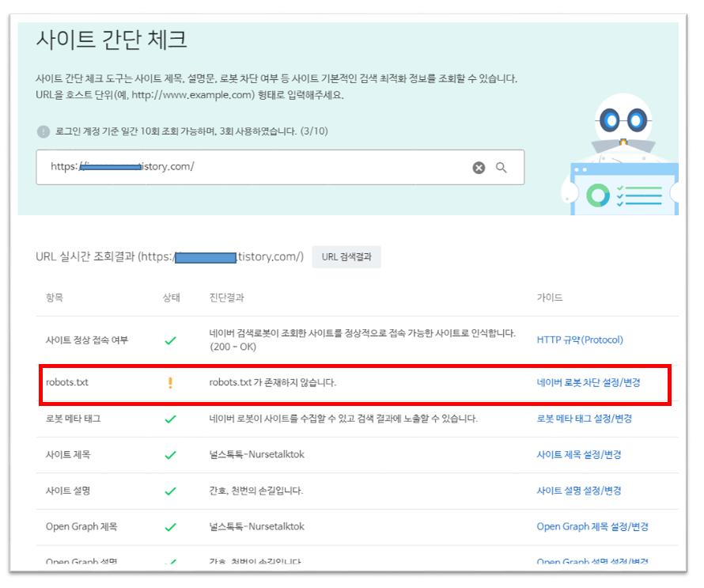Viewport: 704px width, 588px height.
Task: Click the magnifier search icon
Action: pos(501,168)
